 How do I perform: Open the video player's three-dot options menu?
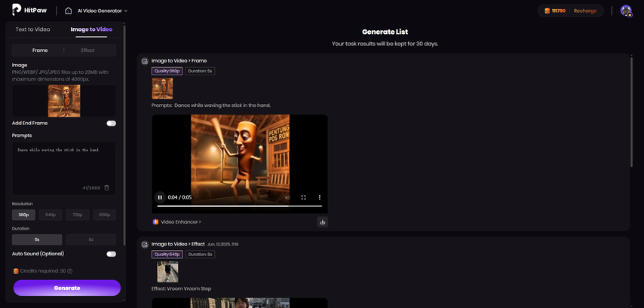[320, 197]
